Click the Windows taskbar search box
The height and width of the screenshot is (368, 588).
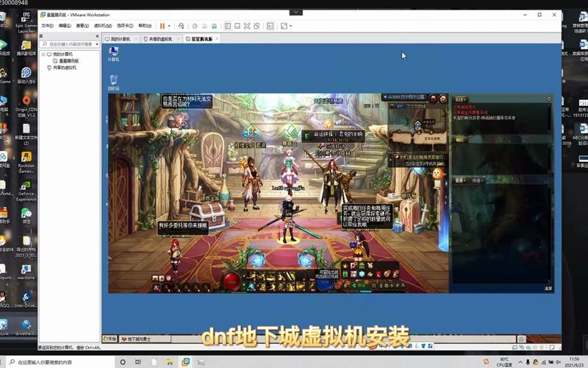pyautogui.click(x=60, y=362)
